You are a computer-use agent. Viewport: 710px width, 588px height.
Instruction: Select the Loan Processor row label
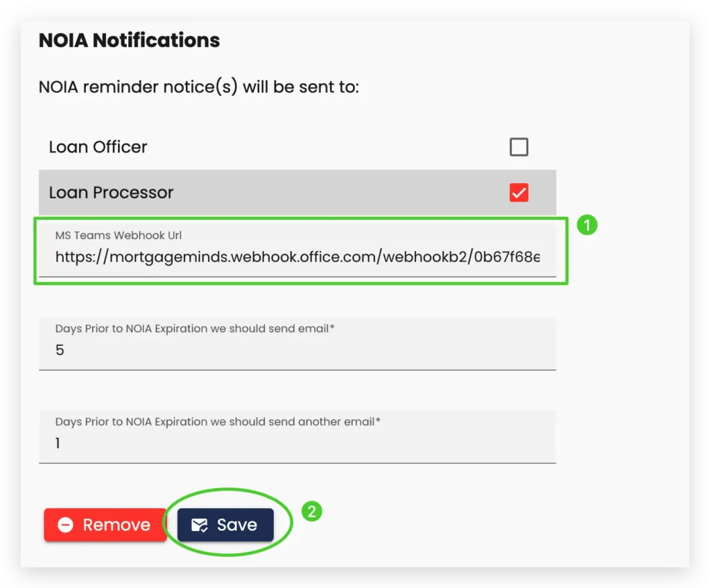click(x=111, y=193)
